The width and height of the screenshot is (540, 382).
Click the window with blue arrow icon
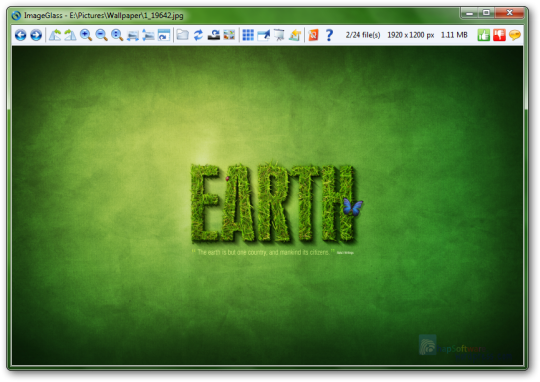(x=264, y=35)
